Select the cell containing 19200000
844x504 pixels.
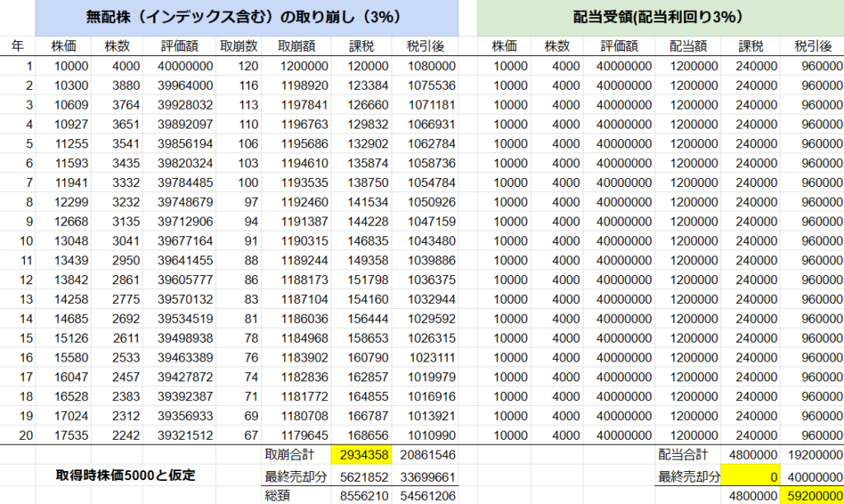click(x=814, y=454)
